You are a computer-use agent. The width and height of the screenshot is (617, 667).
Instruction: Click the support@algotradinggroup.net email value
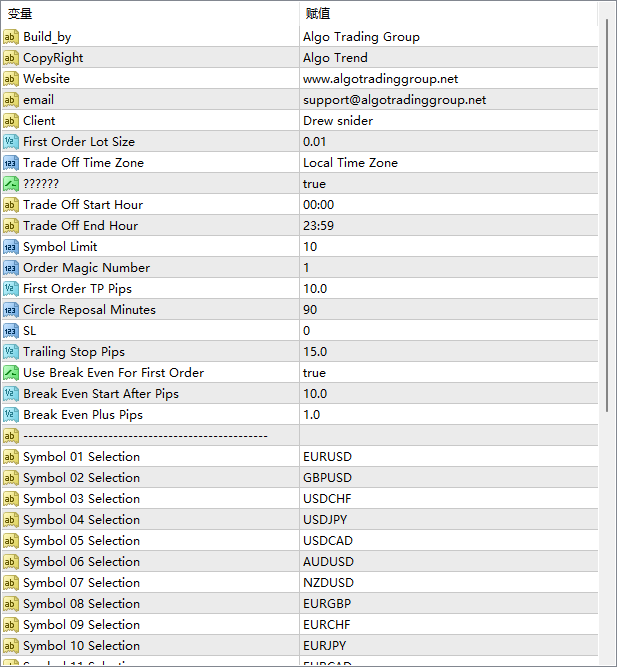pos(394,100)
